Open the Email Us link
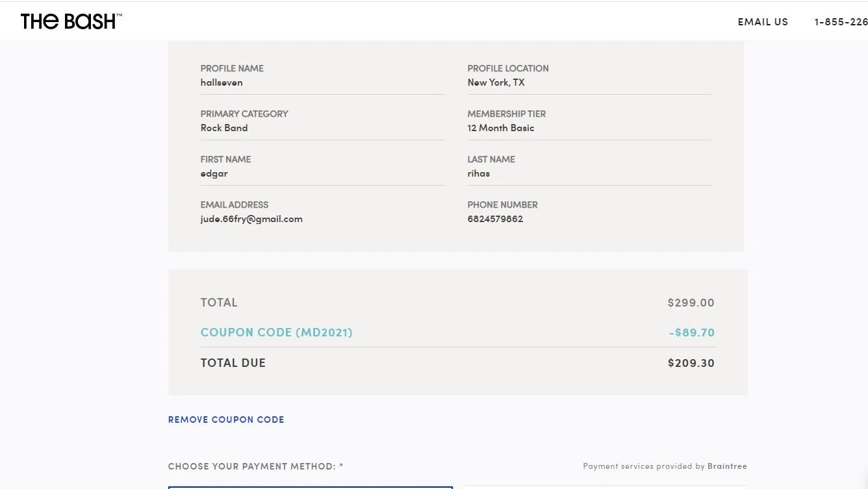This screenshot has width=868, height=489. (763, 22)
